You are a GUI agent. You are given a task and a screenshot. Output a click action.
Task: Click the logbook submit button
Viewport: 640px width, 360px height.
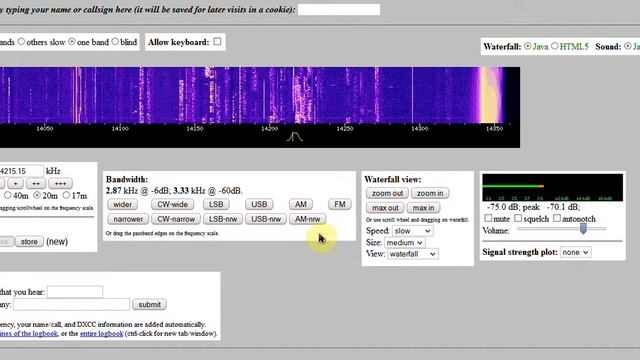149,304
